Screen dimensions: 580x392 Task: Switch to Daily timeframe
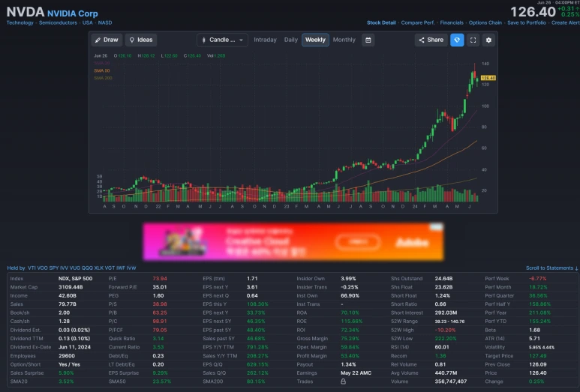point(290,40)
